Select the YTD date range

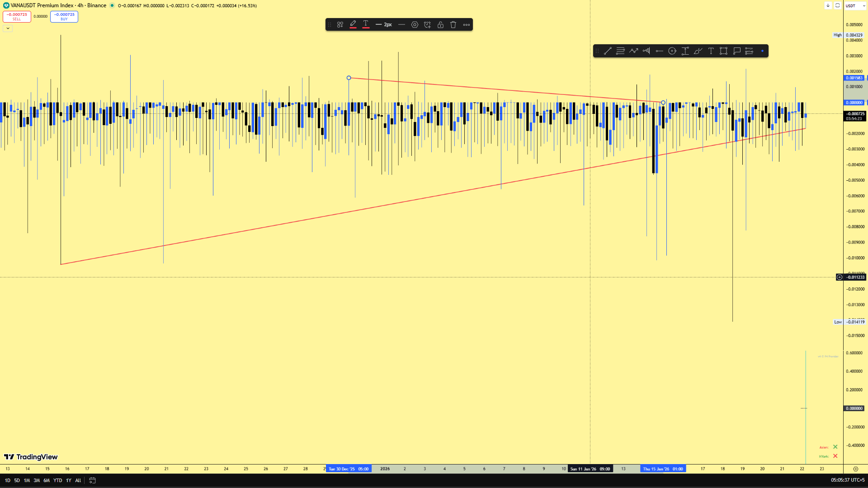pyautogui.click(x=57, y=480)
